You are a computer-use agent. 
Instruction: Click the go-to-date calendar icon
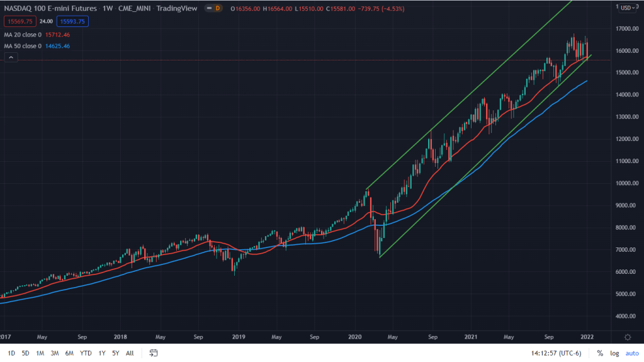click(x=153, y=353)
